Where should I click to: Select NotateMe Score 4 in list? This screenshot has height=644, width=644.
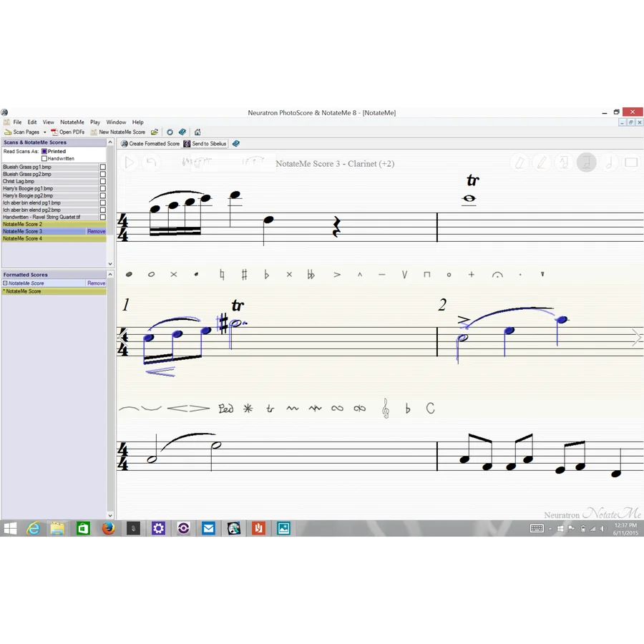(x=54, y=238)
